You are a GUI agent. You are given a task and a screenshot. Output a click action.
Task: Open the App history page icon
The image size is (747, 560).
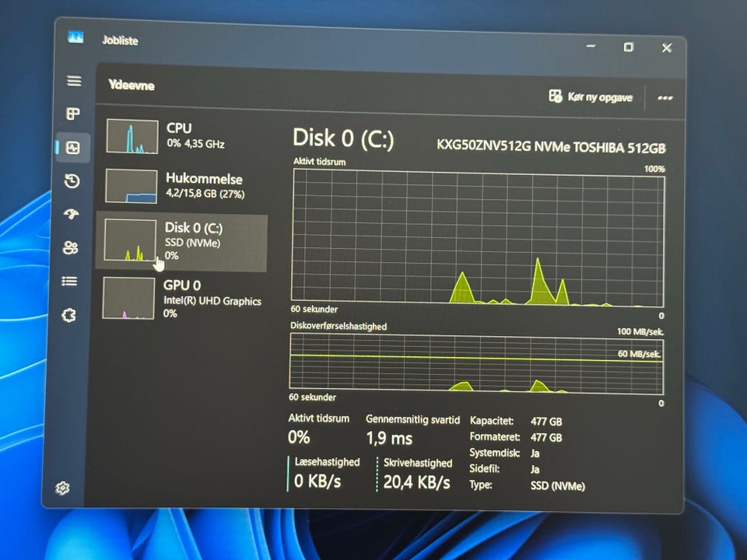(72, 181)
